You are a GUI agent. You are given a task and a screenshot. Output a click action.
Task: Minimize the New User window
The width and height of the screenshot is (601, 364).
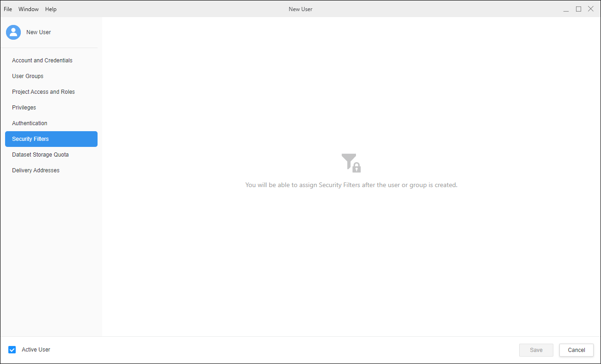pyautogui.click(x=566, y=9)
